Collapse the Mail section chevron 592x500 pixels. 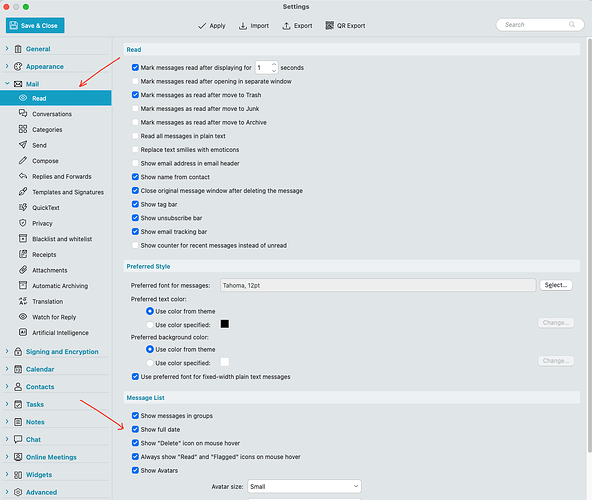(7, 83)
